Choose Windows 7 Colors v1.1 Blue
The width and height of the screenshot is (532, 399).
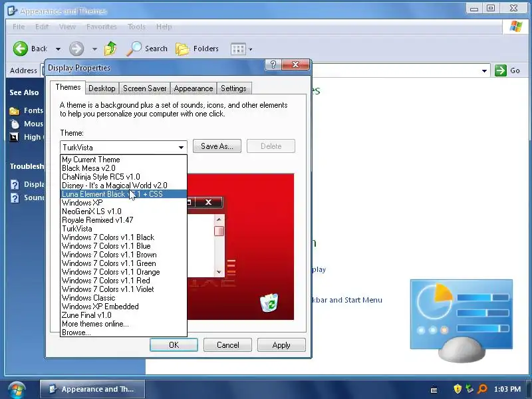tap(124, 246)
